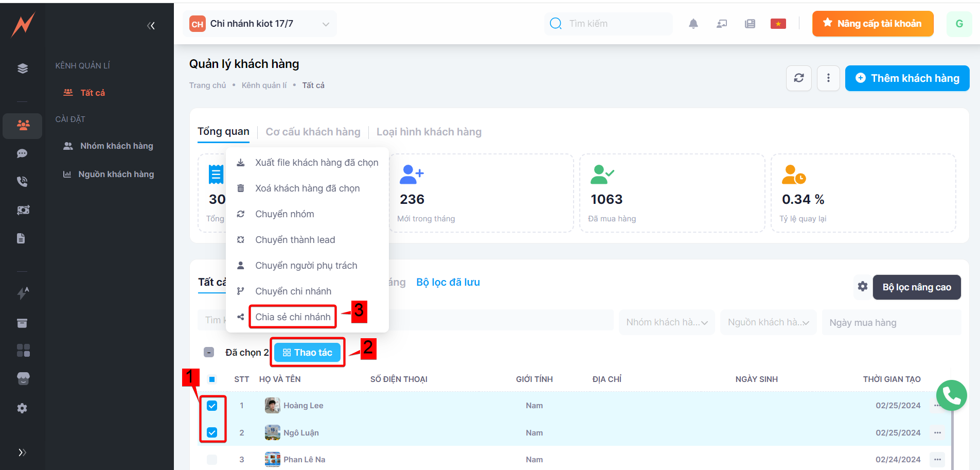Screen dimensions: 980x470
Task: Uncheck the Ngô Luận row checkbox
Action: pos(212,432)
